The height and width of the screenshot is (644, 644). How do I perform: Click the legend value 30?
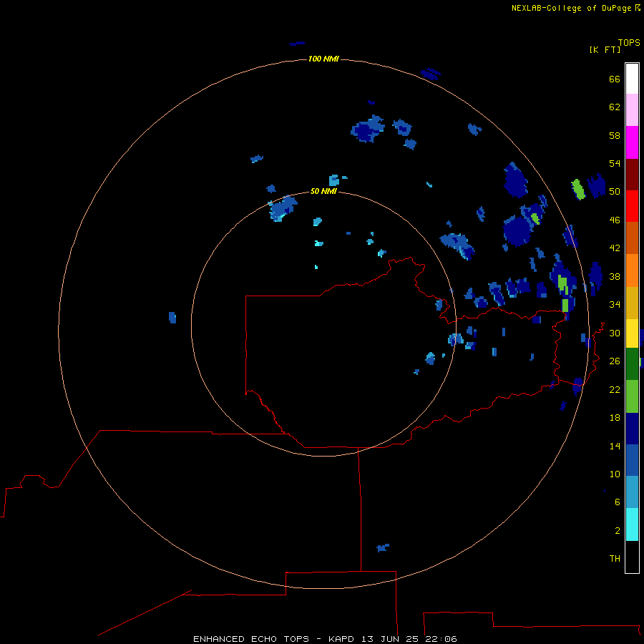(x=615, y=333)
